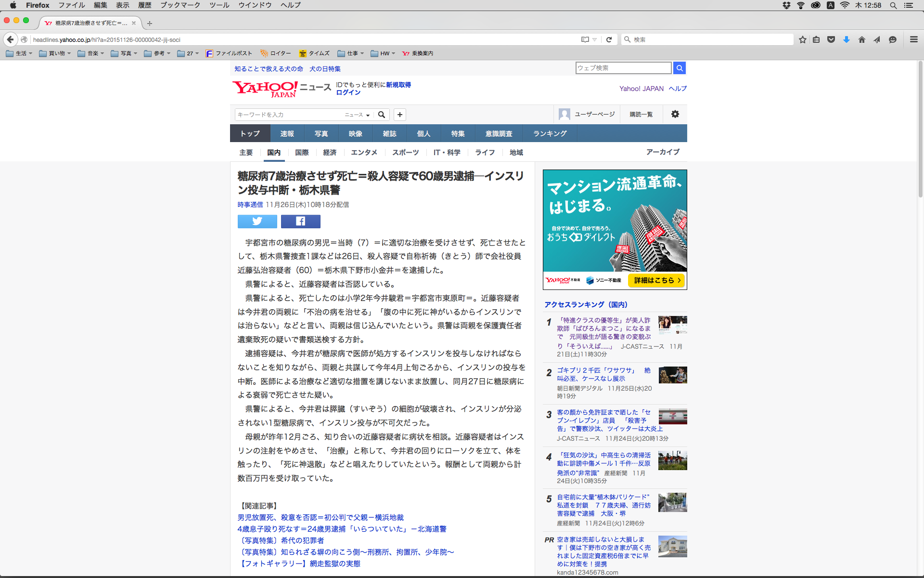Image resolution: width=924 pixels, height=578 pixels.
Task: Open Yahoo news settings gear
Action: (675, 114)
